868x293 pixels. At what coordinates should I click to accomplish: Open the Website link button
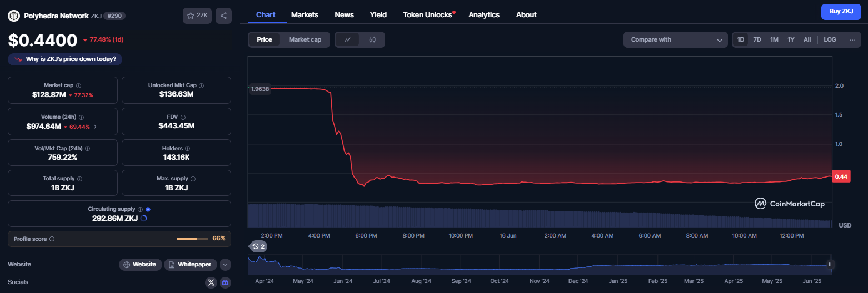pos(141,264)
